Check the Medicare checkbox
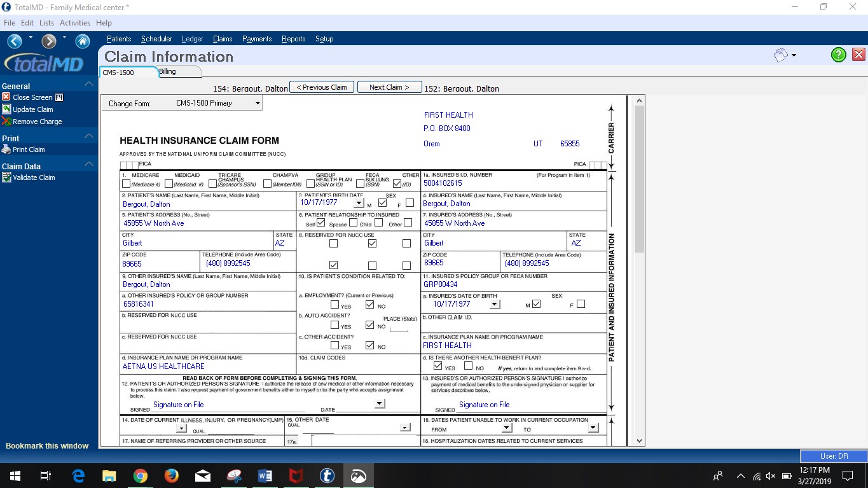868x488 pixels. [x=126, y=184]
